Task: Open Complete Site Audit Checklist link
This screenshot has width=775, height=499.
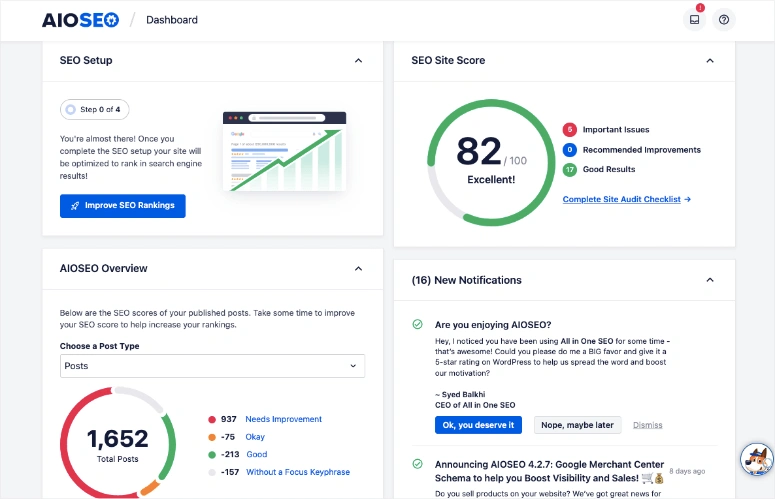Action: (x=626, y=199)
